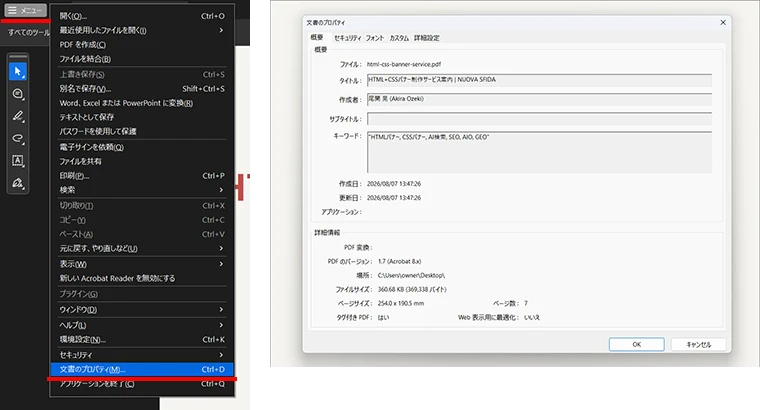This screenshot has height=410, width=760.
Task: Choose 新しい Acrobat Reader を無効にする
Action: point(142,278)
